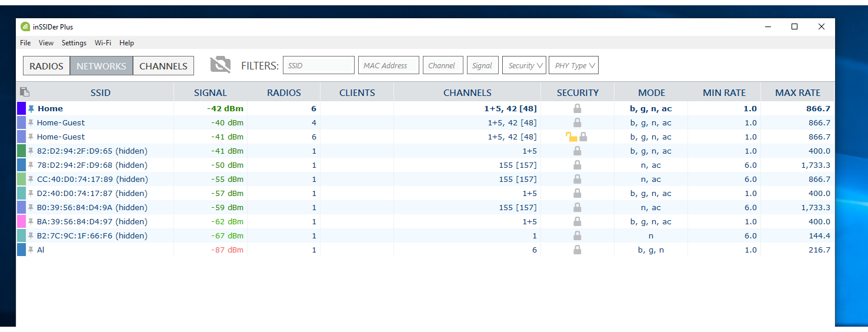868x332 pixels.
Task: Open the Settings menu
Action: tap(74, 43)
